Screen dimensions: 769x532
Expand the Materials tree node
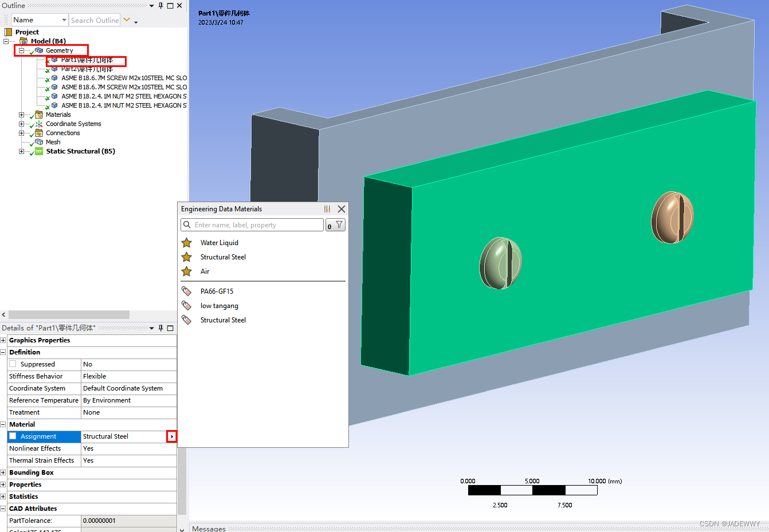click(x=21, y=115)
